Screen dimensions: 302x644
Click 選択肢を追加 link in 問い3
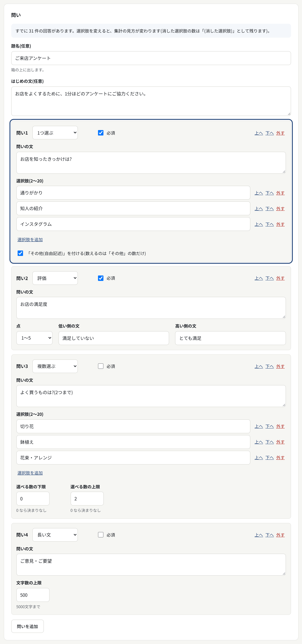click(x=30, y=473)
